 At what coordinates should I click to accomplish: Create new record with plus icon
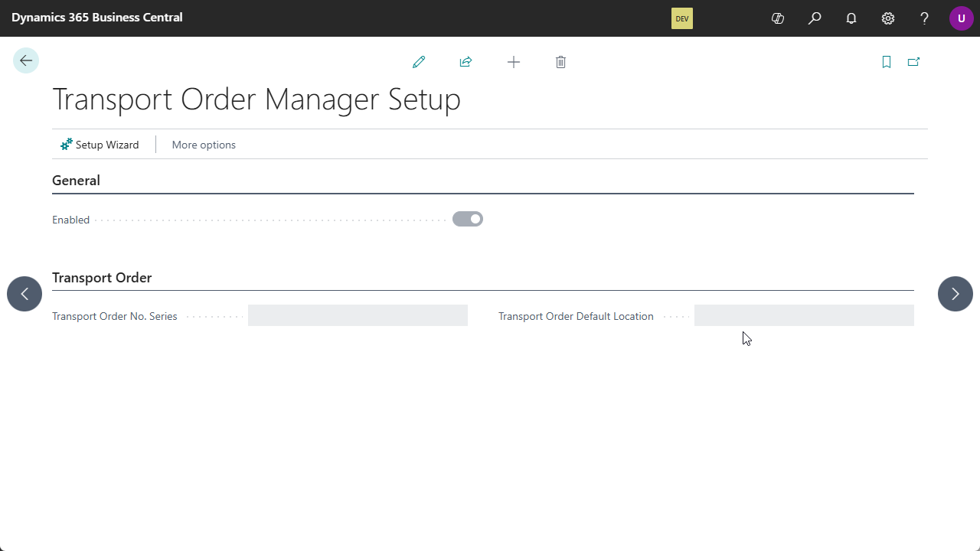coord(514,62)
